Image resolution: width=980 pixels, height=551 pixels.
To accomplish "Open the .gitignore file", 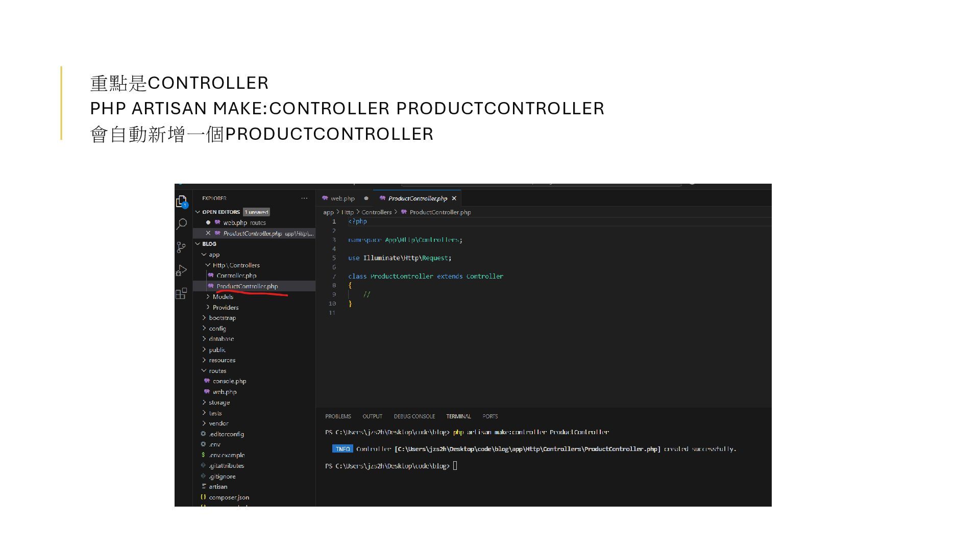I will tap(222, 477).
